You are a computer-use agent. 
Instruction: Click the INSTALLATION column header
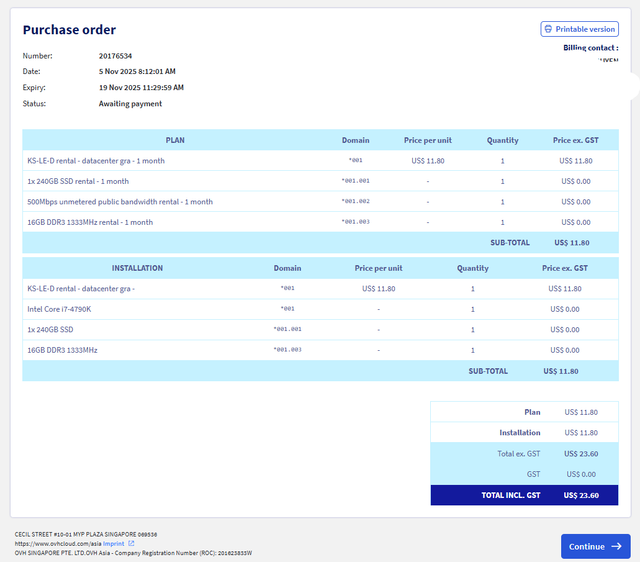point(137,268)
